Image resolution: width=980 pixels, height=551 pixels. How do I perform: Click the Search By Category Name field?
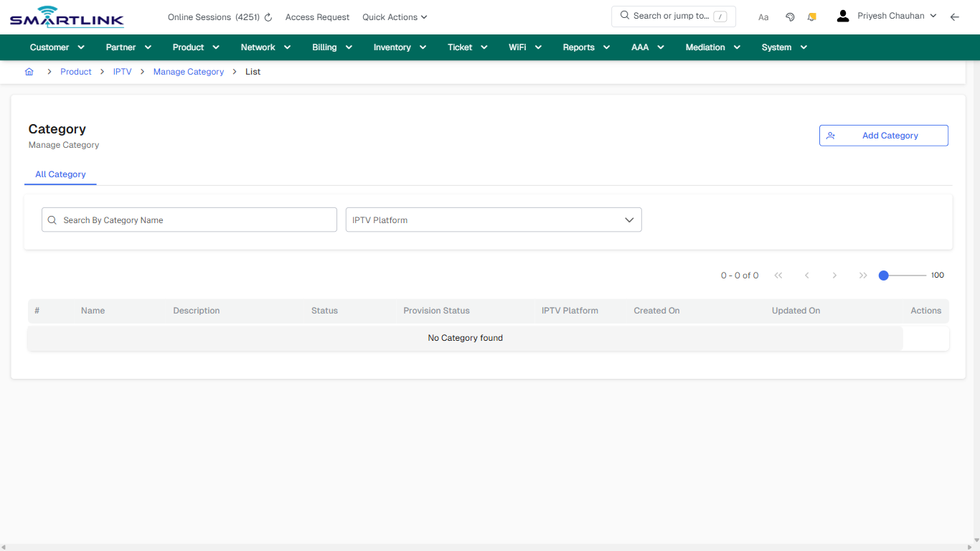pos(189,220)
